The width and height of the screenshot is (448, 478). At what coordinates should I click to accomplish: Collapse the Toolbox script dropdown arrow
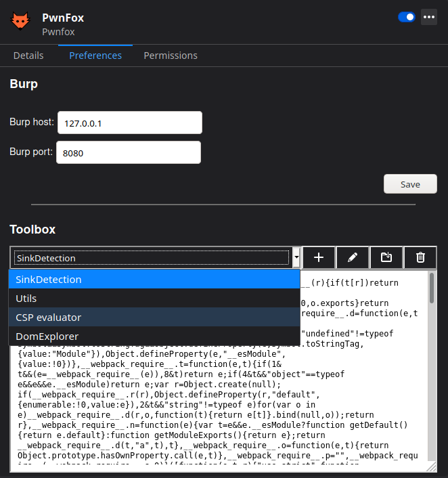296,257
